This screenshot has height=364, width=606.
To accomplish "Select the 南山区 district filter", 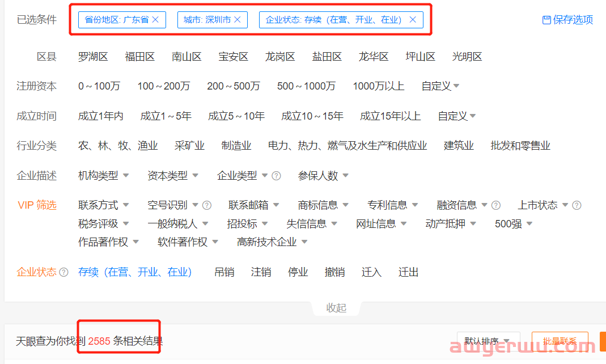I will pos(187,56).
